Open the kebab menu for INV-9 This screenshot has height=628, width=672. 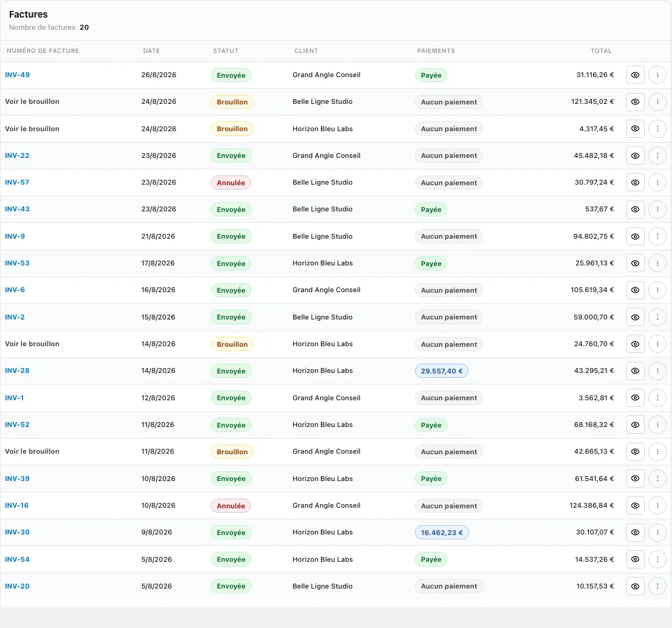point(657,236)
